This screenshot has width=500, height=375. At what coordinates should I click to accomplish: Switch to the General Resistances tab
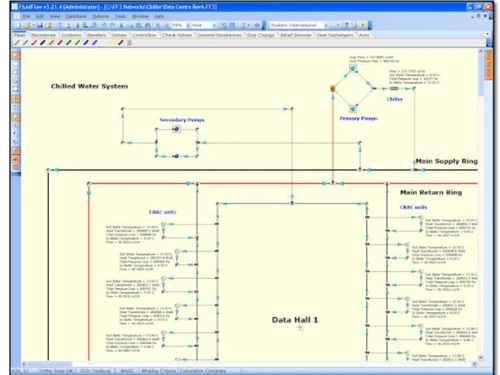[219, 35]
